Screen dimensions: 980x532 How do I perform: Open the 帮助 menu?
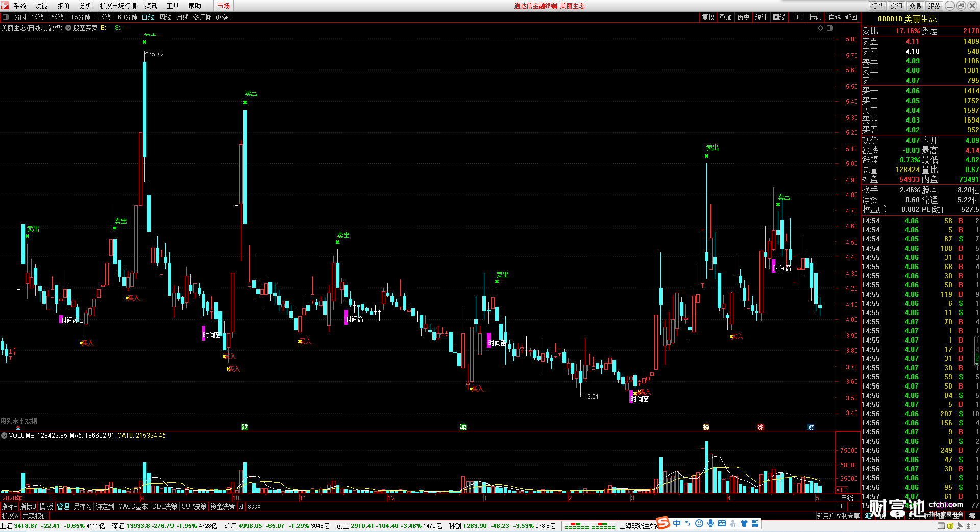point(195,6)
